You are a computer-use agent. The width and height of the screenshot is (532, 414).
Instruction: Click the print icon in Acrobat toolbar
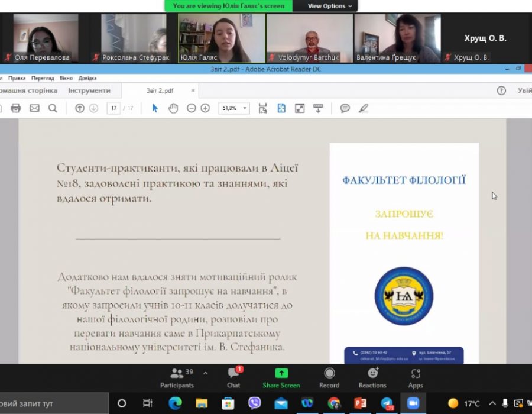click(x=16, y=108)
